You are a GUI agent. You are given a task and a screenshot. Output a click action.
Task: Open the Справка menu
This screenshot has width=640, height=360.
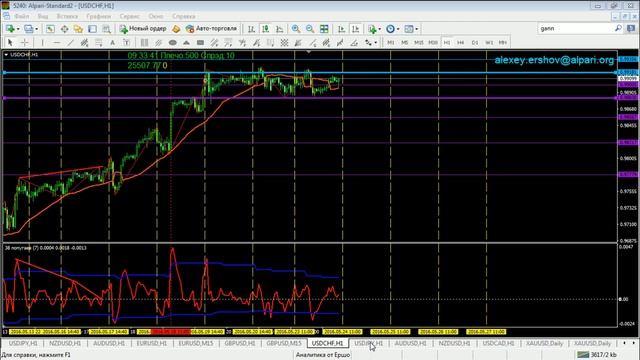184,16
